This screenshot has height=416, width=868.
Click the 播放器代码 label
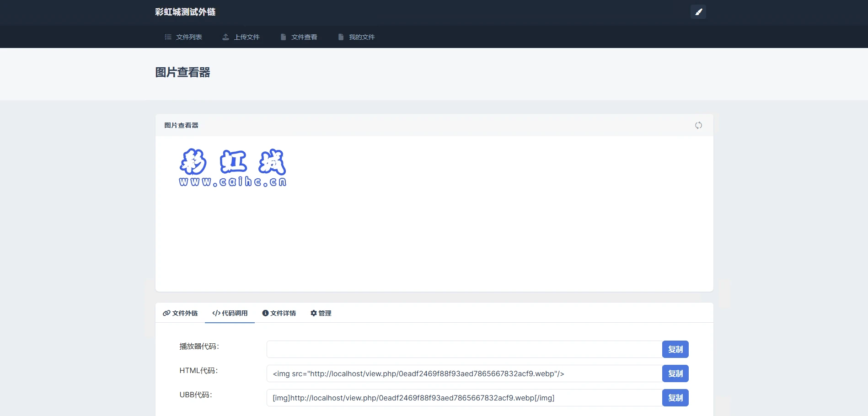(199, 347)
